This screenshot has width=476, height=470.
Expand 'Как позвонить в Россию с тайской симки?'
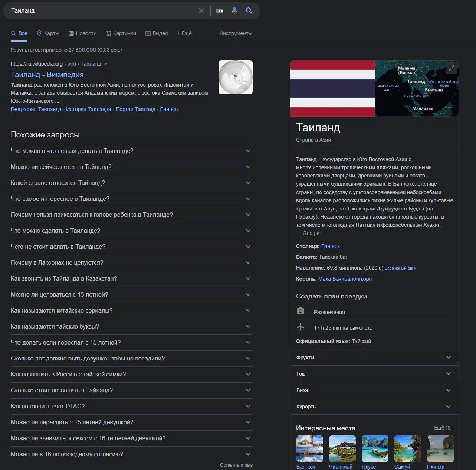tap(132, 375)
